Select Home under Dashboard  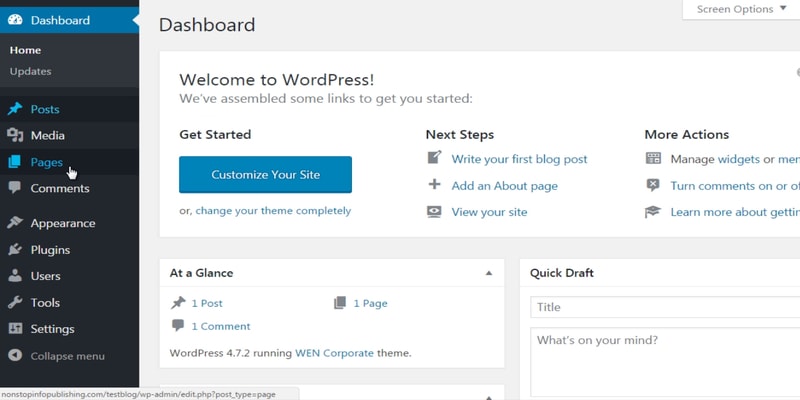(x=25, y=50)
